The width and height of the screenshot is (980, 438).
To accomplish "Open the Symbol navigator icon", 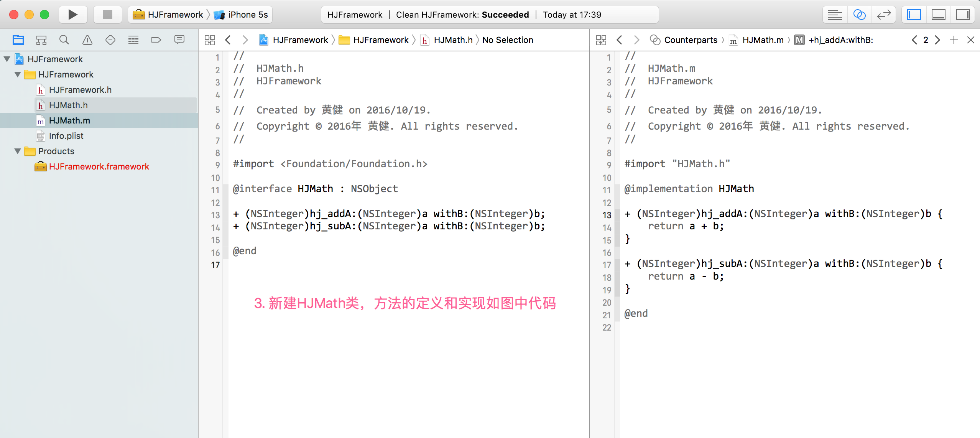I will click(41, 40).
